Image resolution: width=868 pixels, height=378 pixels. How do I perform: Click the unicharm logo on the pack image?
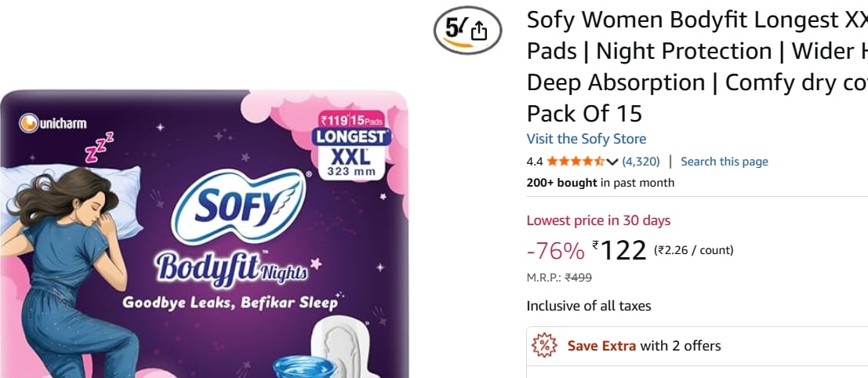click(x=53, y=123)
